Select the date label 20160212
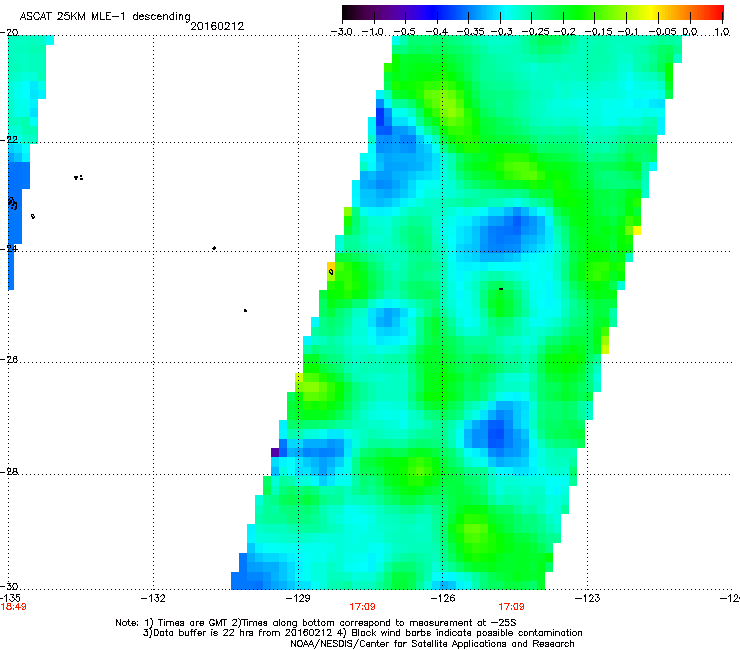This screenshot has width=740, height=650. point(217,26)
